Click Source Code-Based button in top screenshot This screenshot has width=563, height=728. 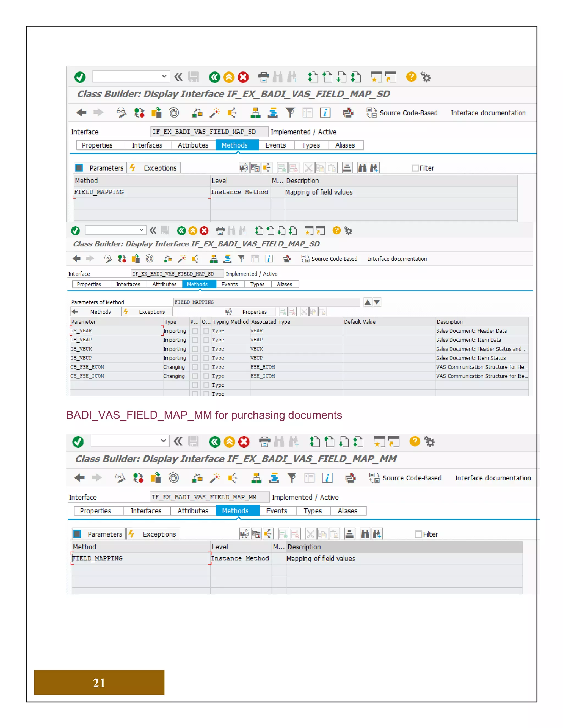(402, 113)
